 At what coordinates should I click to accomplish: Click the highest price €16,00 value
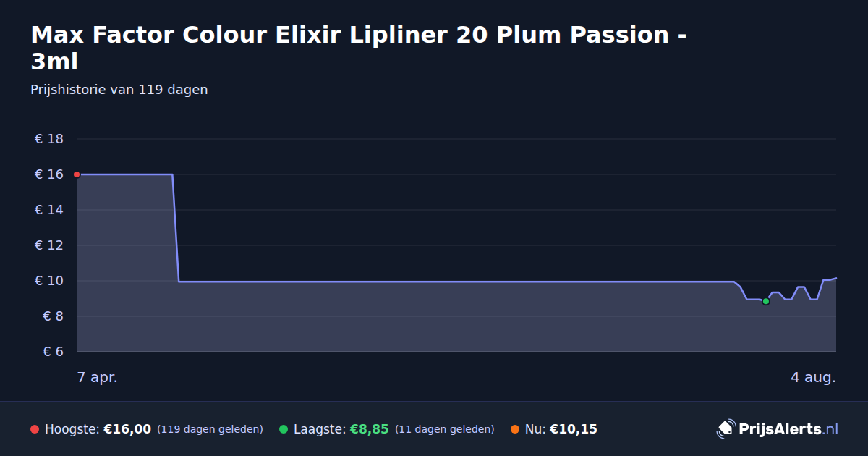click(x=127, y=429)
